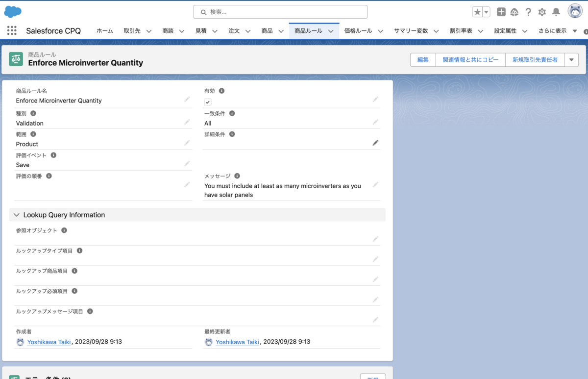This screenshot has width=588, height=379.
Task: Uncheck the 有効 checkbox
Action: pyautogui.click(x=207, y=102)
